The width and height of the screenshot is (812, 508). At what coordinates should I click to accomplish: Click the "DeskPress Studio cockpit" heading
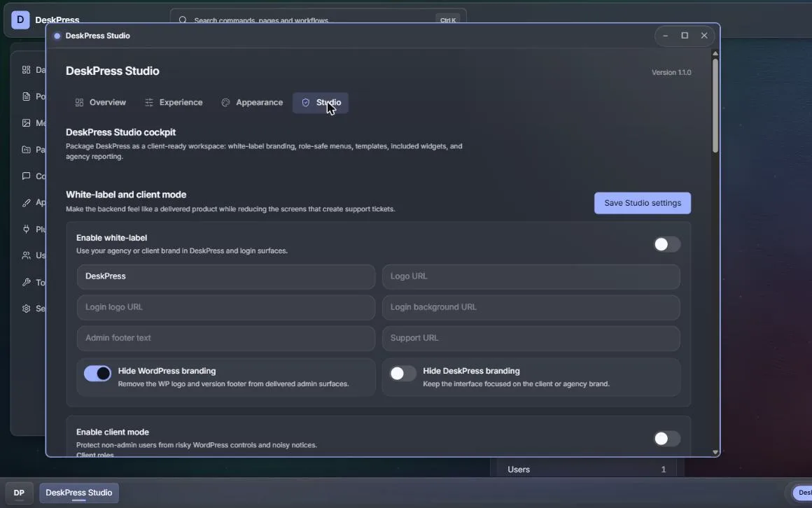(120, 132)
